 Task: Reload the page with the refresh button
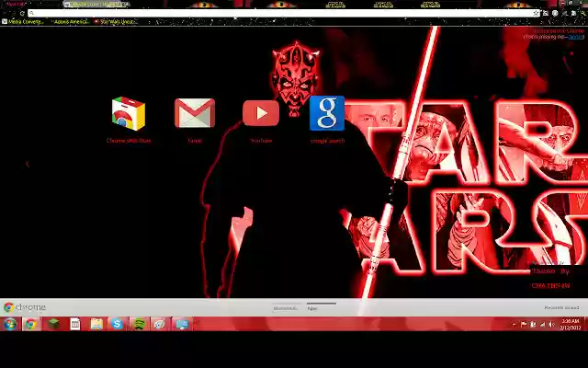pos(22,13)
